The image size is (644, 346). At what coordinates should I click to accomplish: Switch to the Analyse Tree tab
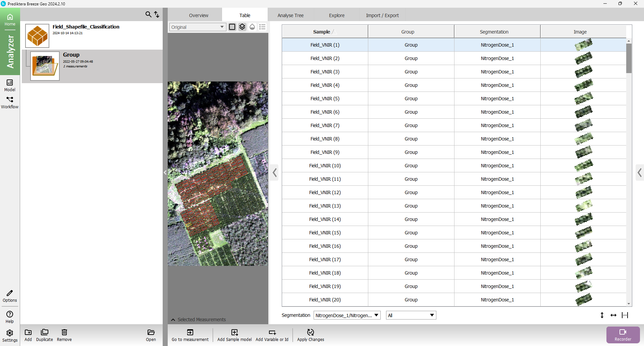coord(290,15)
